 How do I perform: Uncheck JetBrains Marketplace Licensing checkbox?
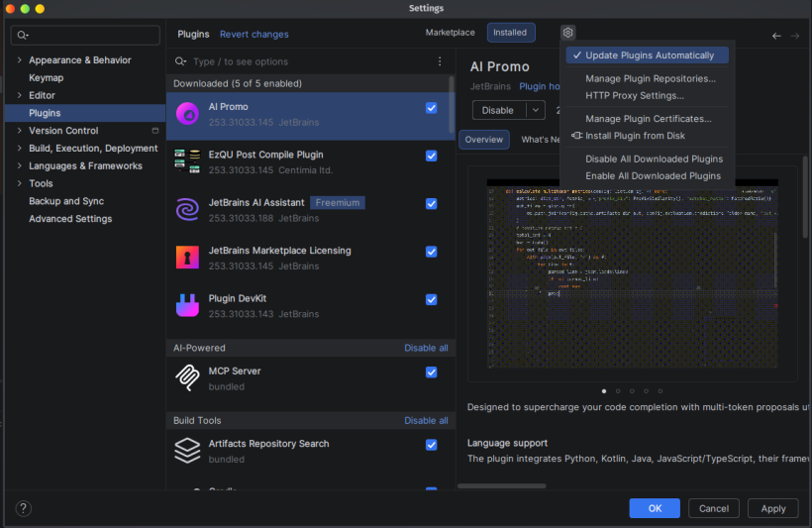click(431, 252)
